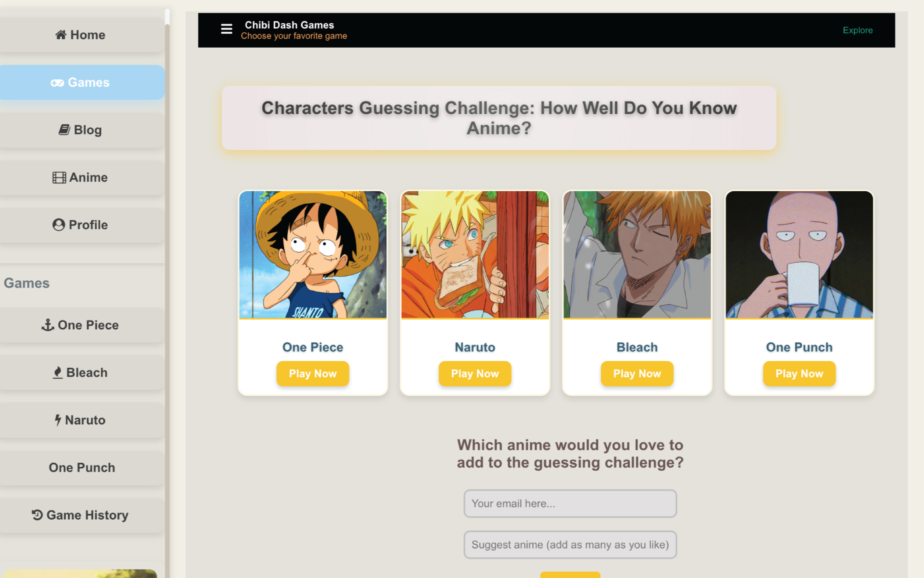Focus the email input field
924x578 pixels.
570,504
